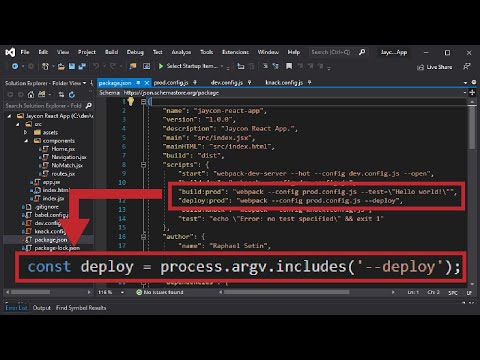Click the Home icon in Solution Explorer toolbar
The width and height of the screenshot is (480, 360).
coord(31,95)
